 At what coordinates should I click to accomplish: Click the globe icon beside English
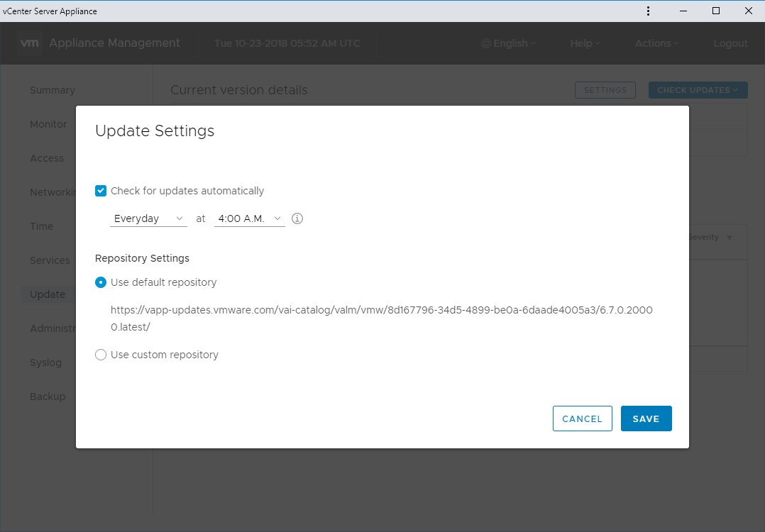tap(485, 43)
